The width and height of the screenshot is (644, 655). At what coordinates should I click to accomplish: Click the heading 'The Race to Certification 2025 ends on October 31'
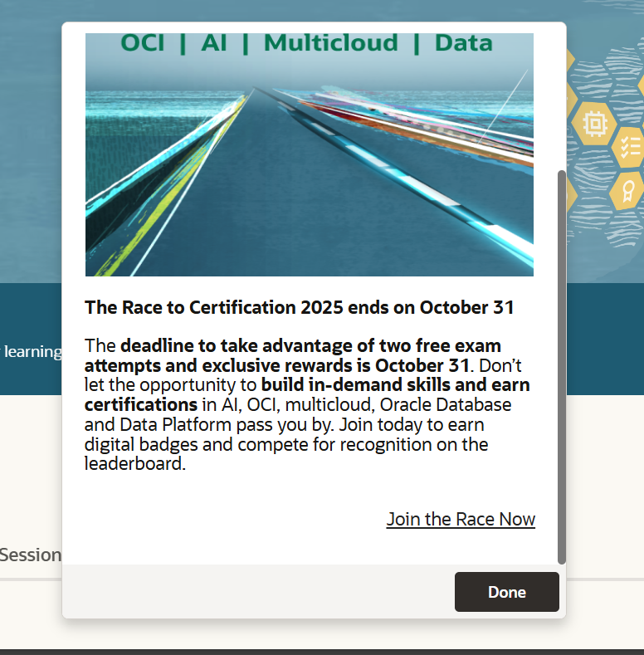(x=299, y=307)
